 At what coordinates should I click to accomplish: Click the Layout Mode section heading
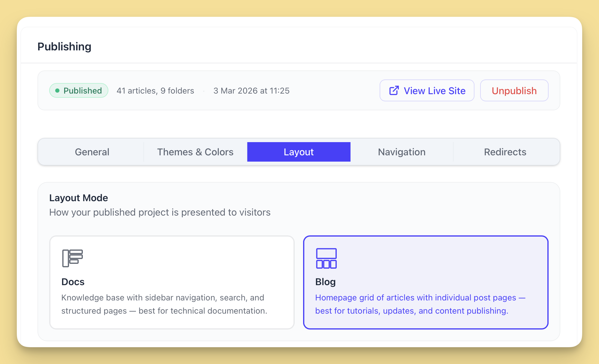[78, 198]
